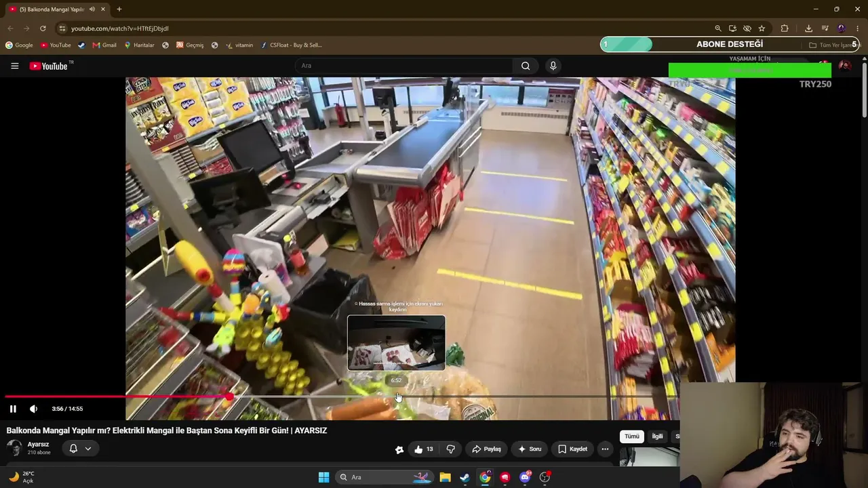Viewport: 868px width, 488px height.
Task: Reload the page with the refresh icon
Action: 43,28
